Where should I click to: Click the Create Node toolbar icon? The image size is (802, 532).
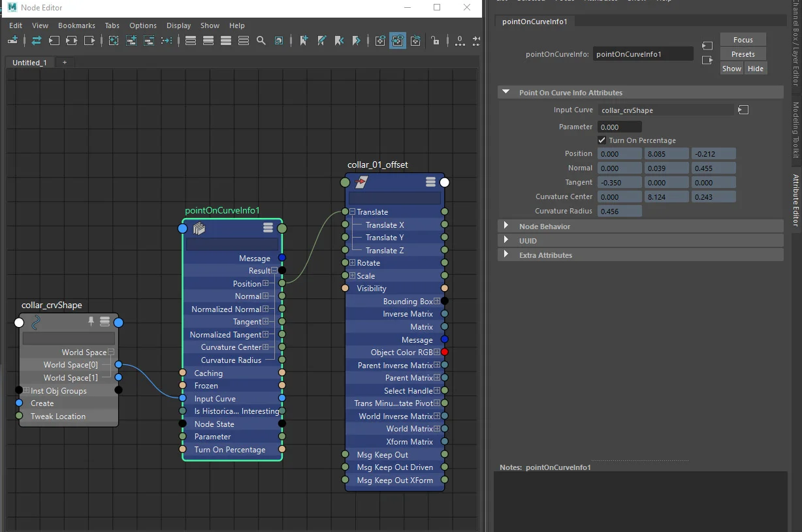click(x=13, y=40)
